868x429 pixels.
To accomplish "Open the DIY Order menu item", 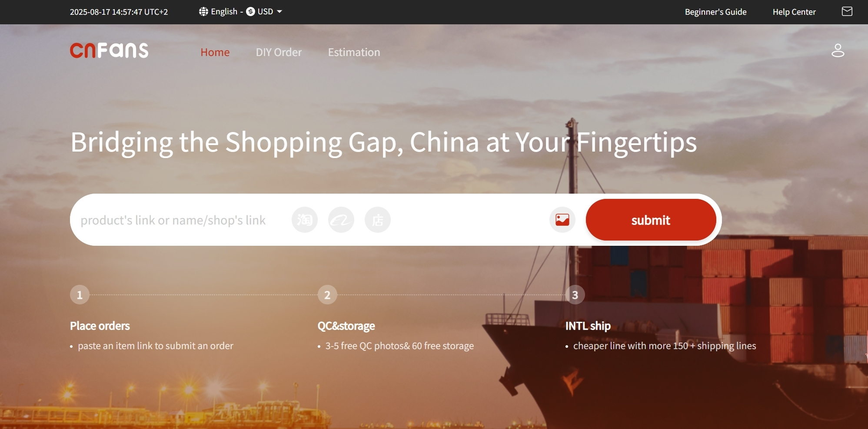I will [x=279, y=52].
